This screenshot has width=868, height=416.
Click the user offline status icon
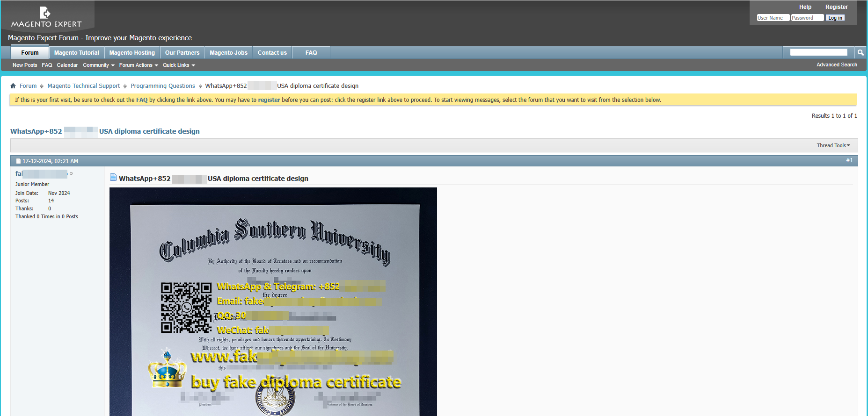tap(71, 173)
